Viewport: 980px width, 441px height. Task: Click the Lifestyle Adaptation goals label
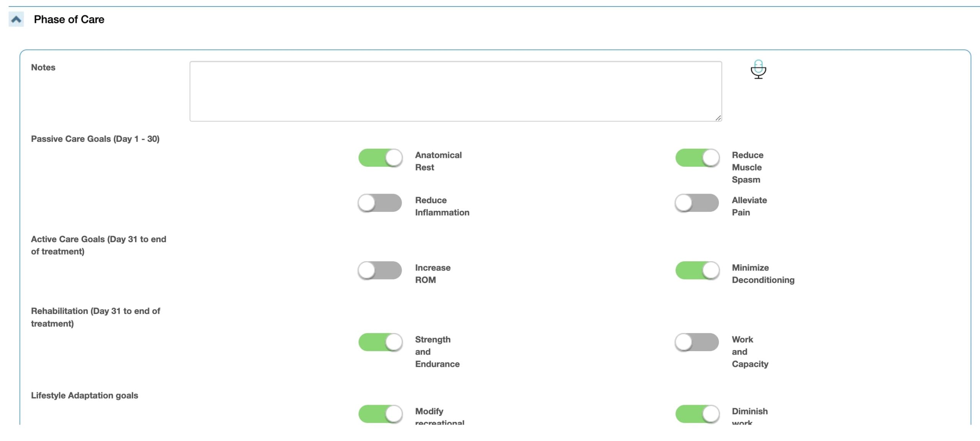pos(85,395)
